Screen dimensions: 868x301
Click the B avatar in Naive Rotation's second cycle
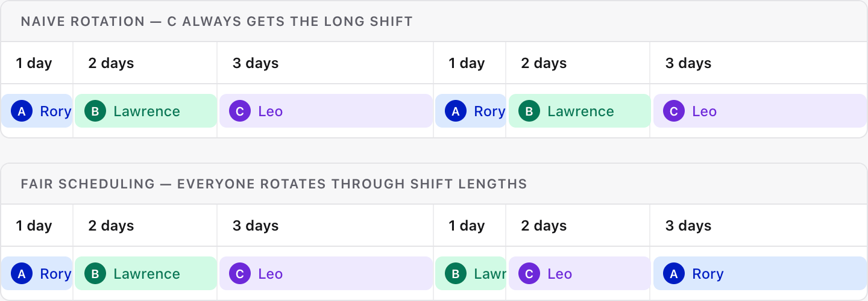tap(529, 111)
